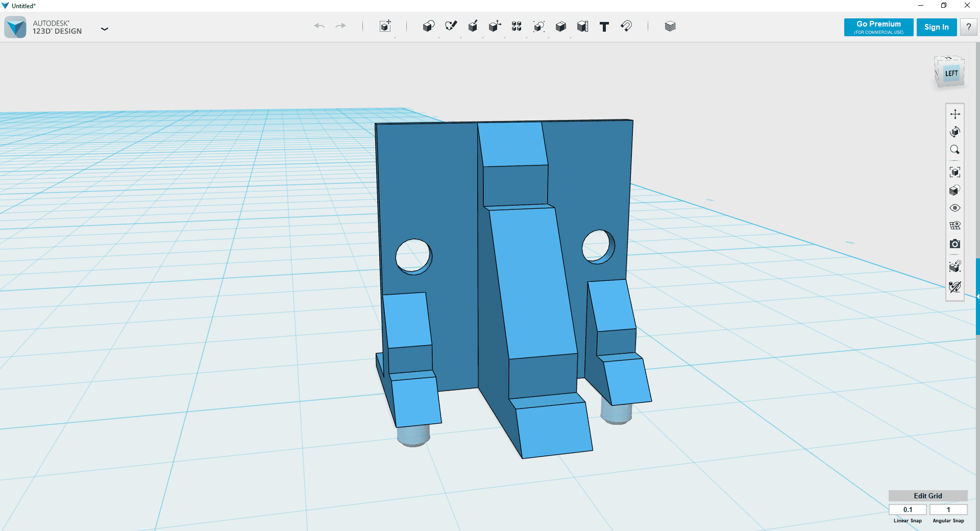Open the Combine tool
Viewport: 980px width, 531px height.
click(x=560, y=27)
